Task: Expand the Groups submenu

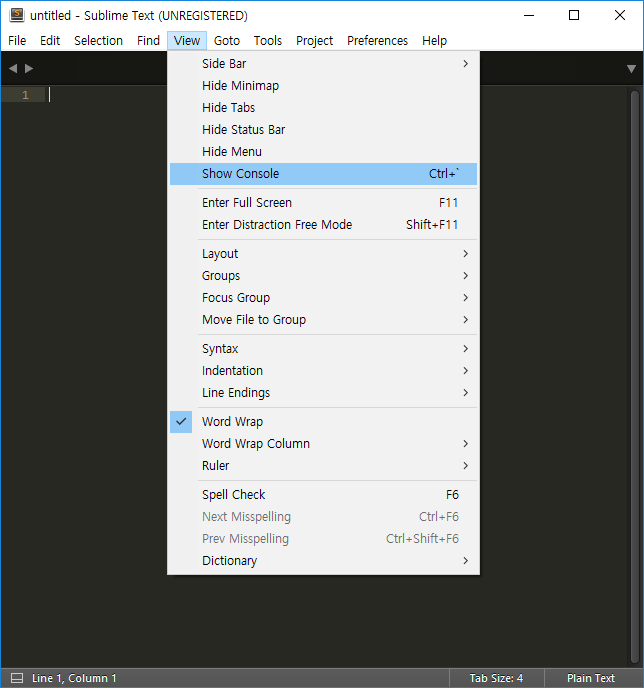Action: (x=323, y=276)
